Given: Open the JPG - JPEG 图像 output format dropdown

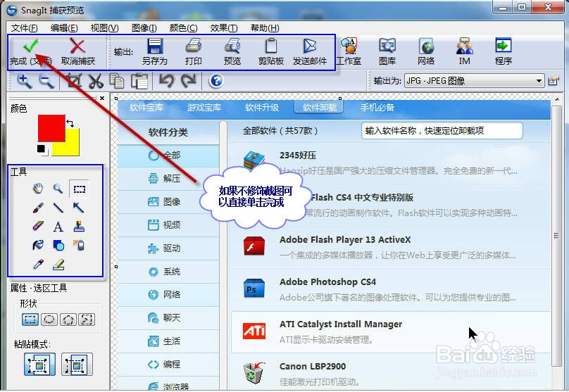Looking at the screenshot, I should point(474,80).
